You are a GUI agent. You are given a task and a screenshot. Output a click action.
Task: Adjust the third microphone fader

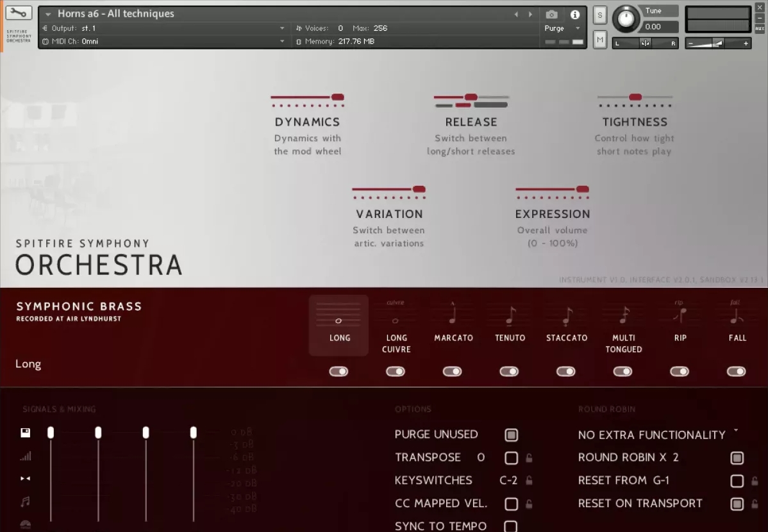coord(146,432)
